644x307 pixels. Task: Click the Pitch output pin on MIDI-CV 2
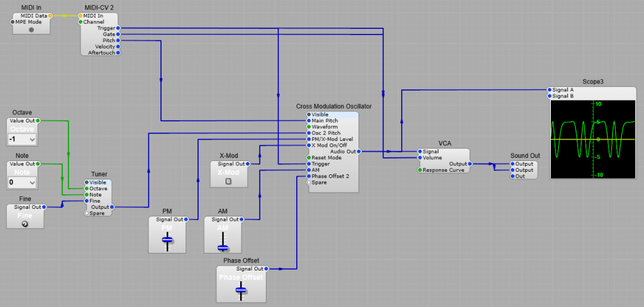click(x=118, y=40)
